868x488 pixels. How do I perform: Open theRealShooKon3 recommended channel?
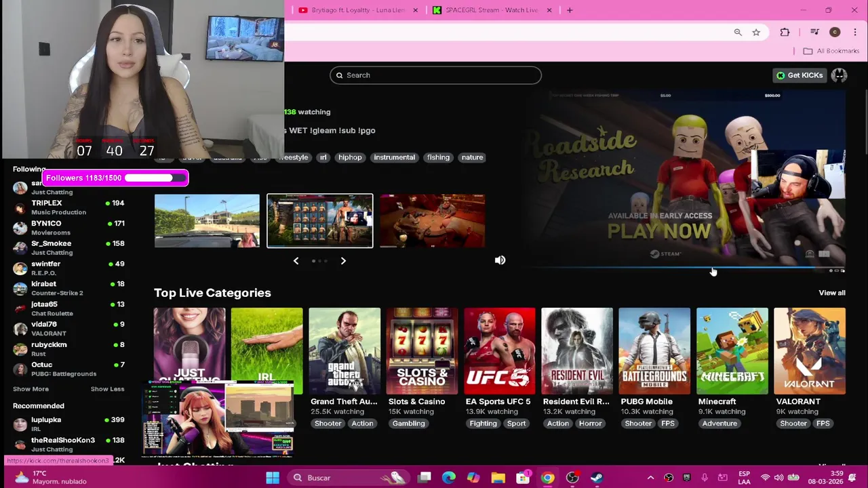tap(68, 445)
